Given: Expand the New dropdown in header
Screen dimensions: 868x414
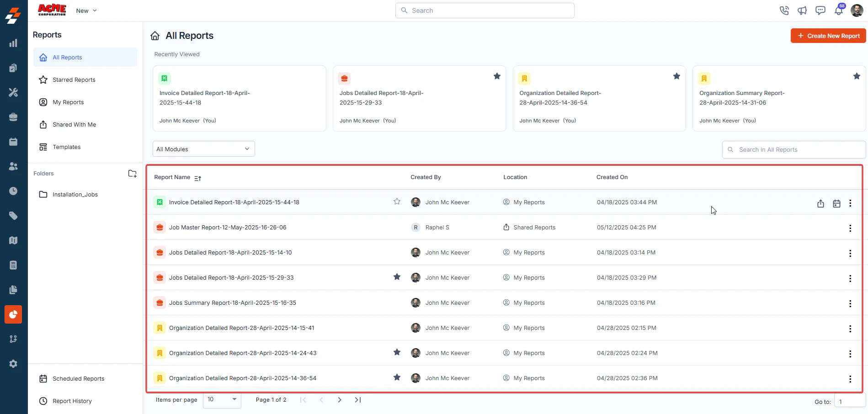Looking at the screenshot, I should [86, 11].
